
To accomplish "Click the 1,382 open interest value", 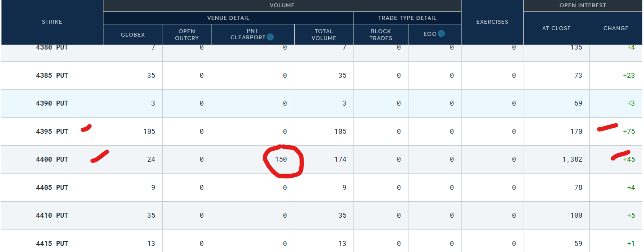I will (x=572, y=159).
